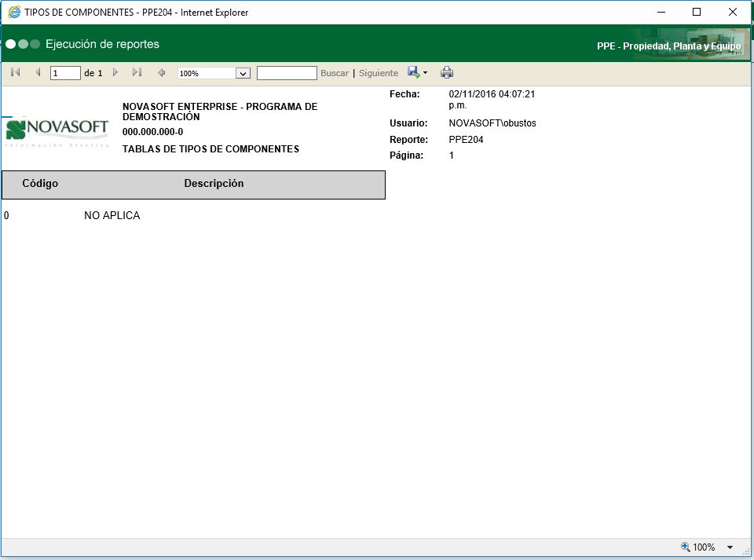Viewport: 754px width, 560px height.
Task: Click the Ejecución de reportes header text
Action: (x=102, y=44)
